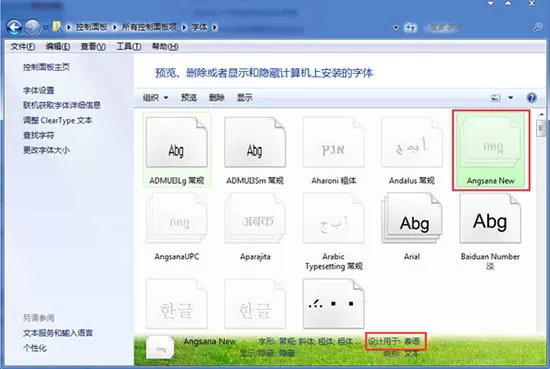The image size is (550, 369).
Task: Go to 控制面板主页 in the sidebar
Action: click(x=46, y=67)
